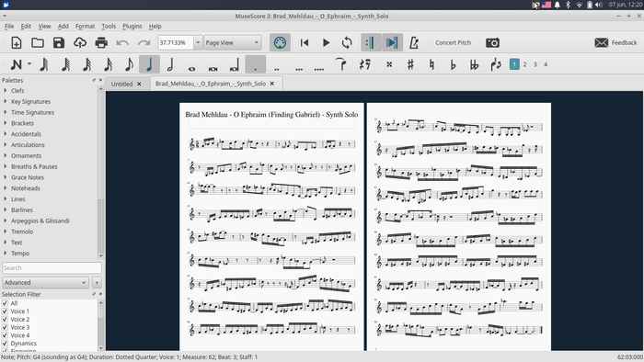Apply double sharp accidental
Image resolution: width=644 pixels, height=362 pixels.
pos(389,65)
